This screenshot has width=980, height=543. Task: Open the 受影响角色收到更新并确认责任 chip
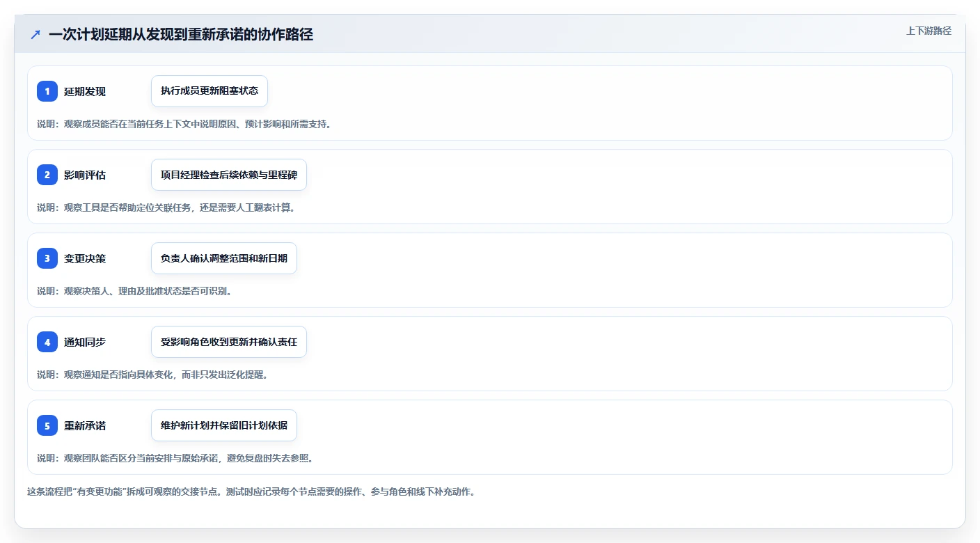[x=229, y=342]
